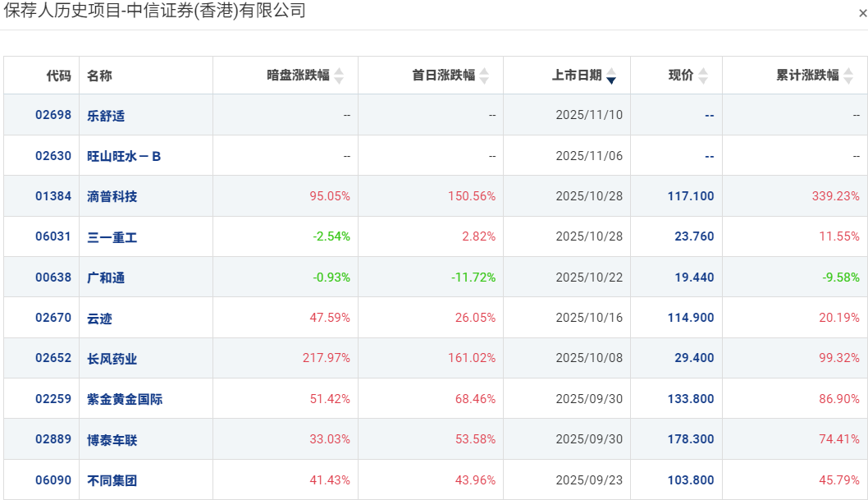Click stock code 02889

tap(53, 439)
